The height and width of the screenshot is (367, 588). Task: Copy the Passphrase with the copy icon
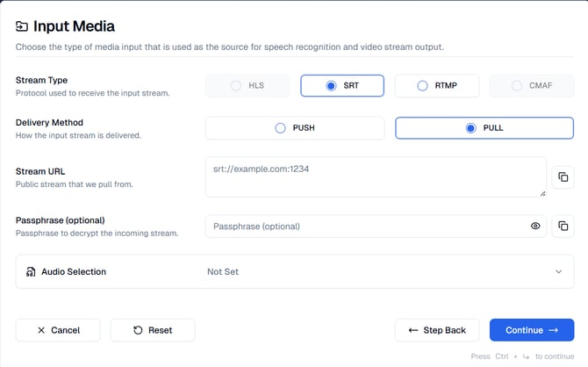tap(563, 226)
